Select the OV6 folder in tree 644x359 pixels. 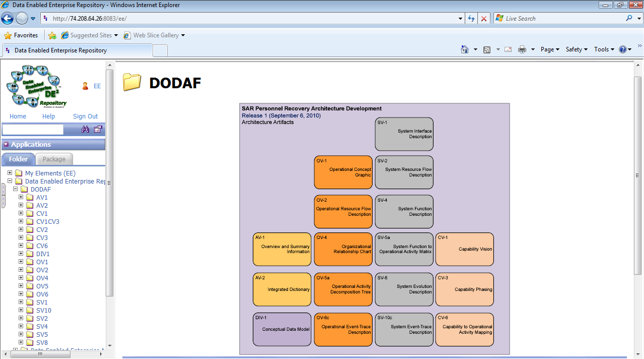point(42,294)
